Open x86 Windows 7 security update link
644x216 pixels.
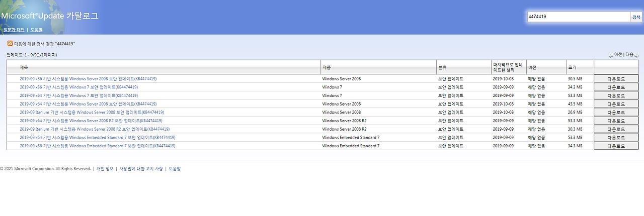pos(78,87)
